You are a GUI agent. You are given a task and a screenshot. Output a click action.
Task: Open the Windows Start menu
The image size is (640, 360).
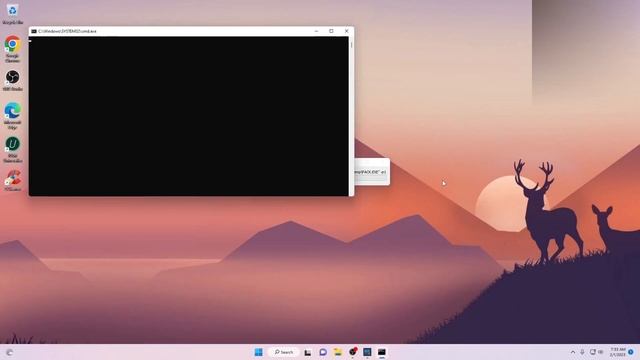coord(258,352)
